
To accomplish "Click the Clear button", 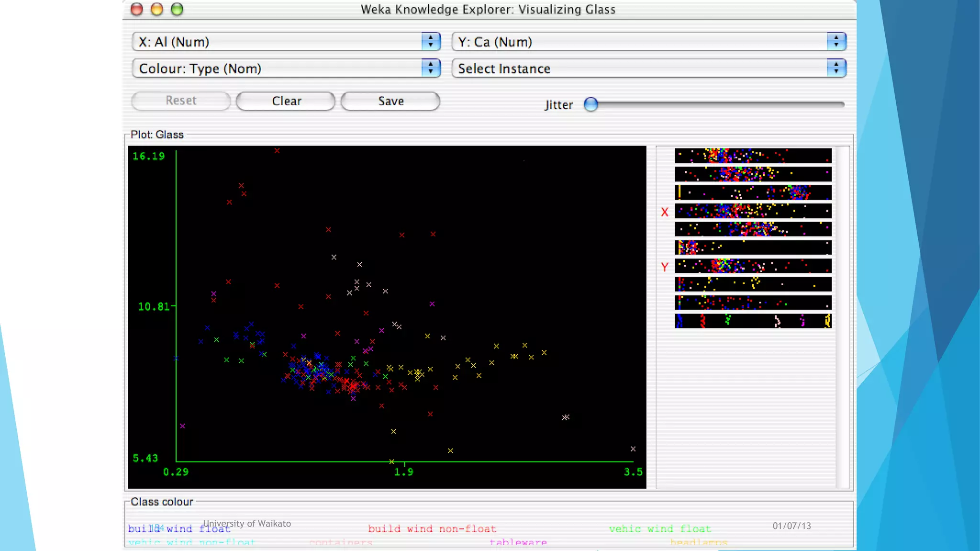I will coord(286,101).
